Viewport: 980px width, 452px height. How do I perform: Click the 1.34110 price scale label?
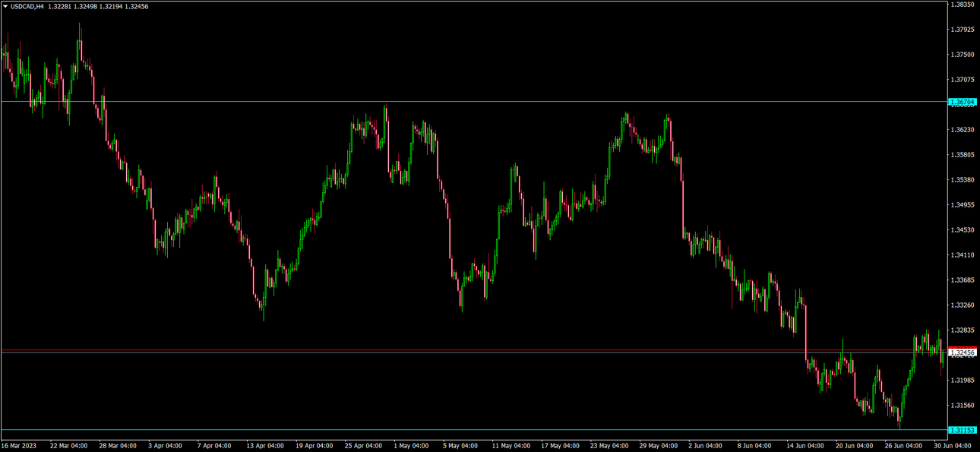pos(963,254)
